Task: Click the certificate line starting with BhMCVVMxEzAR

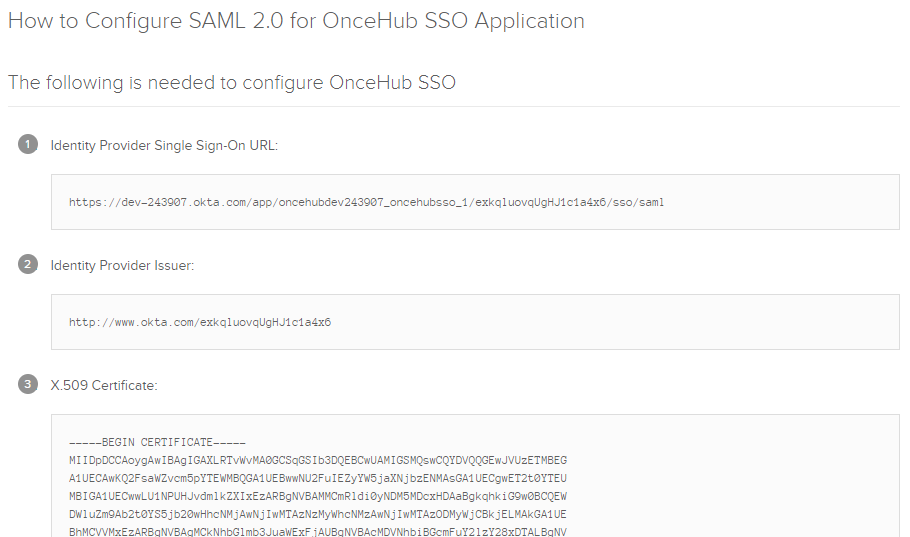Action: (x=317, y=532)
